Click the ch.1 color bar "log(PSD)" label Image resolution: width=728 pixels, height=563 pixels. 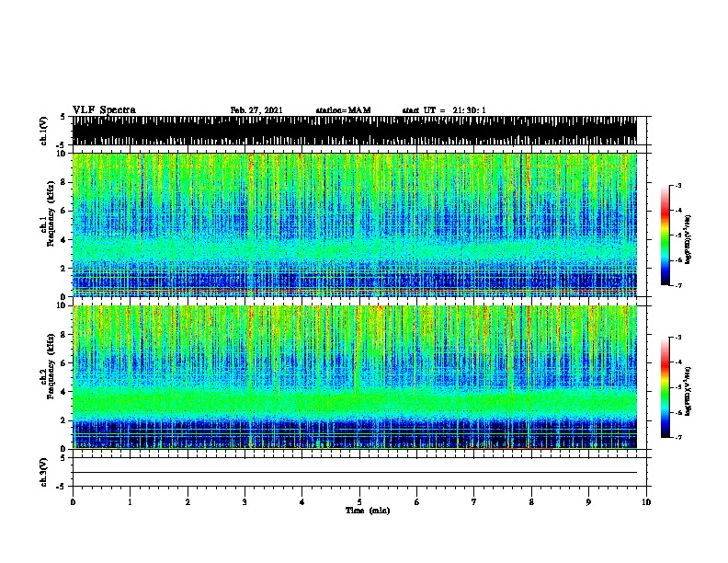click(688, 240)
